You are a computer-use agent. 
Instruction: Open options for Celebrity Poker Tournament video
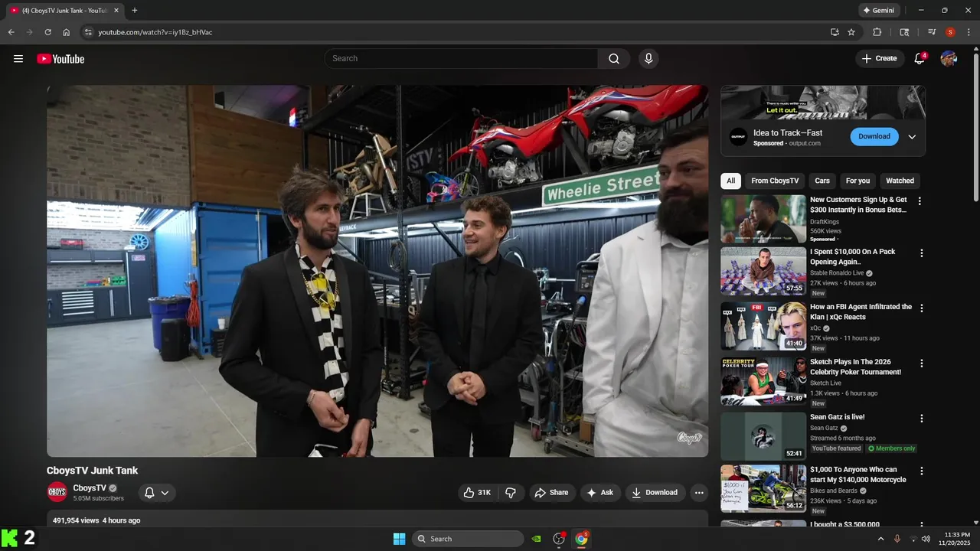922,364
